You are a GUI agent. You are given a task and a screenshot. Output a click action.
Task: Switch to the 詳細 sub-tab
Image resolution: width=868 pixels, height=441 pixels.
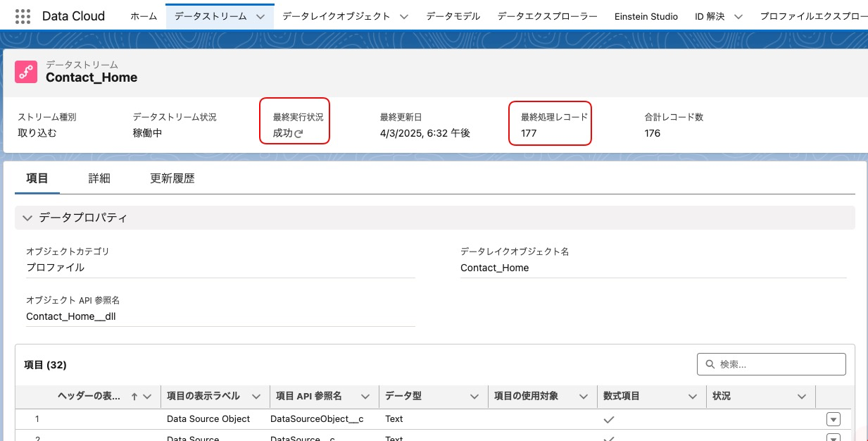(99, 178)
